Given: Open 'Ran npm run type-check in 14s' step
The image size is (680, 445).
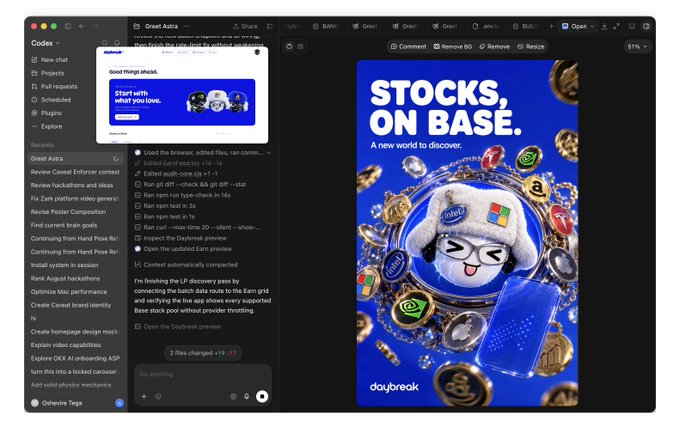Looking at the screenshot, I should coord(183,195).
